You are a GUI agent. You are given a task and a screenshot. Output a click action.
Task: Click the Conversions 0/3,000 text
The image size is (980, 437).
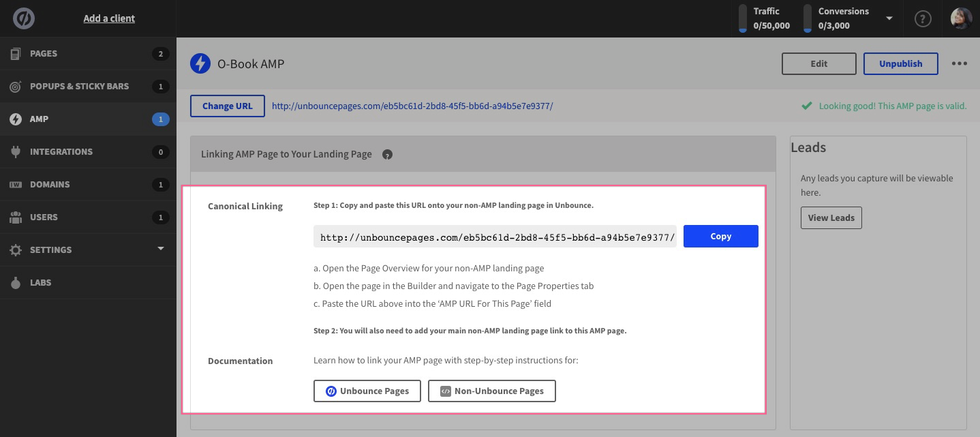tap(844, 18)
